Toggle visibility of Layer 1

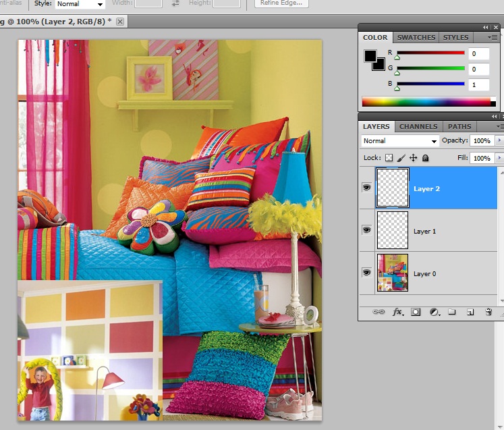click(x=366, y=230)
